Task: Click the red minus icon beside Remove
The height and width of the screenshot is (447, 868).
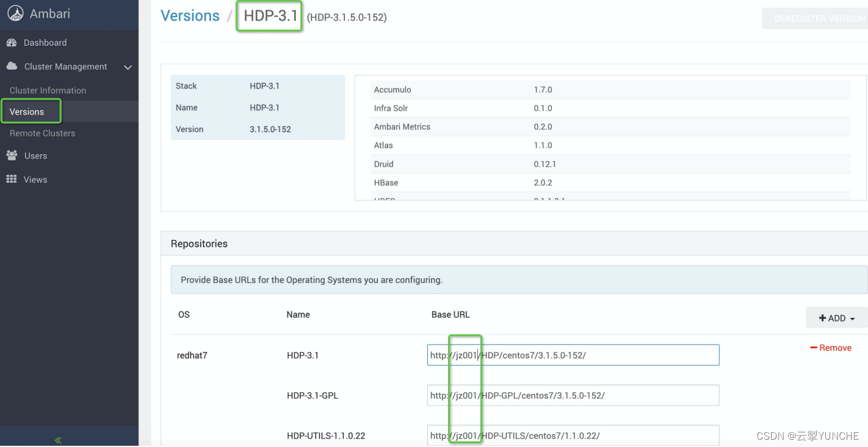Action: (x=813, y=348)
